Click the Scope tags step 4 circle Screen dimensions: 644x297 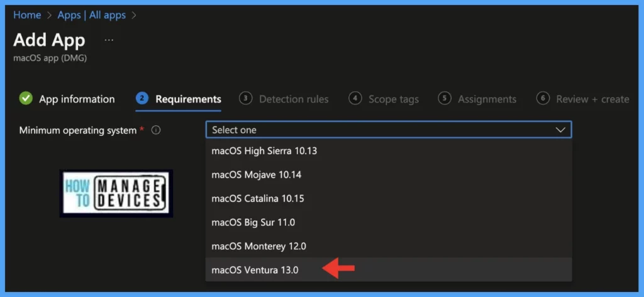pos(355,98)
